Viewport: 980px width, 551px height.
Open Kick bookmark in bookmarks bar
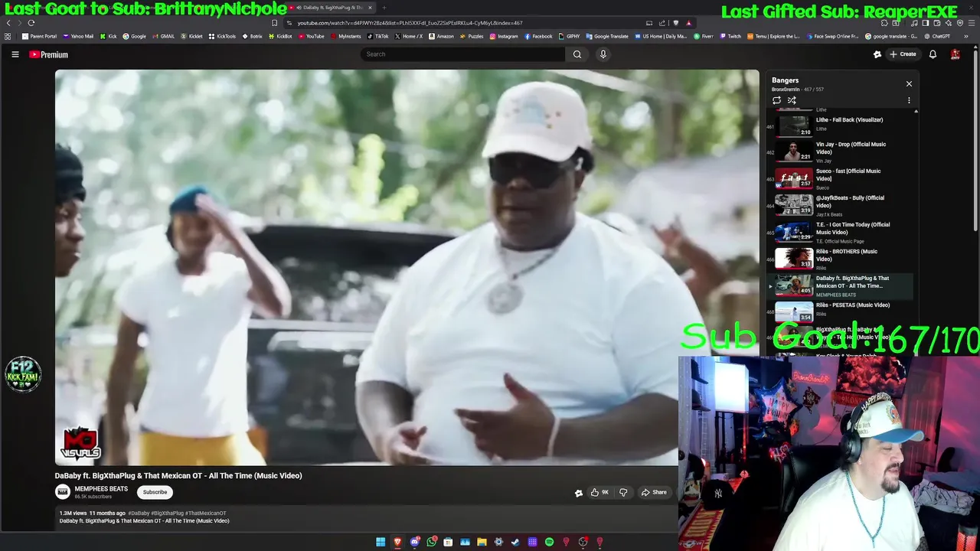coord(109,36)
